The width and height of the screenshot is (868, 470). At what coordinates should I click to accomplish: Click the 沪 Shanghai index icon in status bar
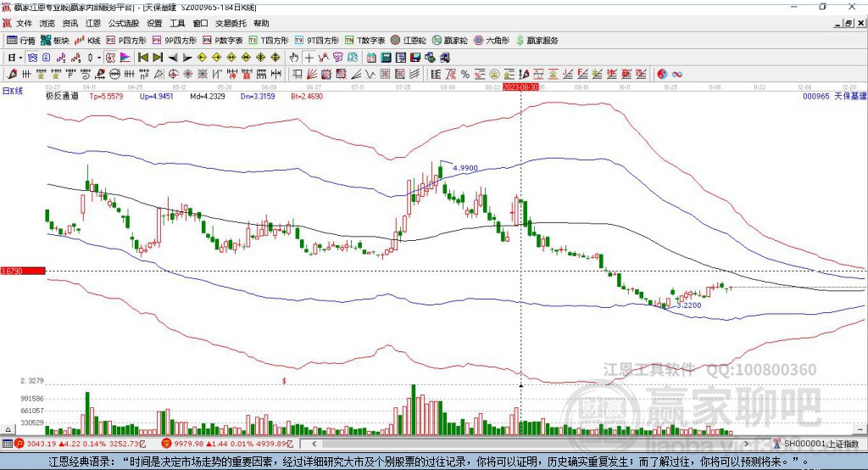[19, 444]
